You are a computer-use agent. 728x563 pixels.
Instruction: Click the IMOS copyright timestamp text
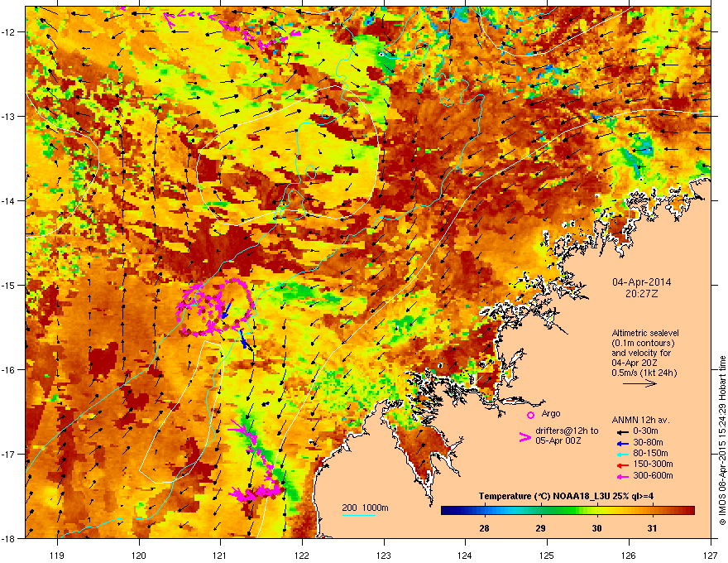[722, 440]
